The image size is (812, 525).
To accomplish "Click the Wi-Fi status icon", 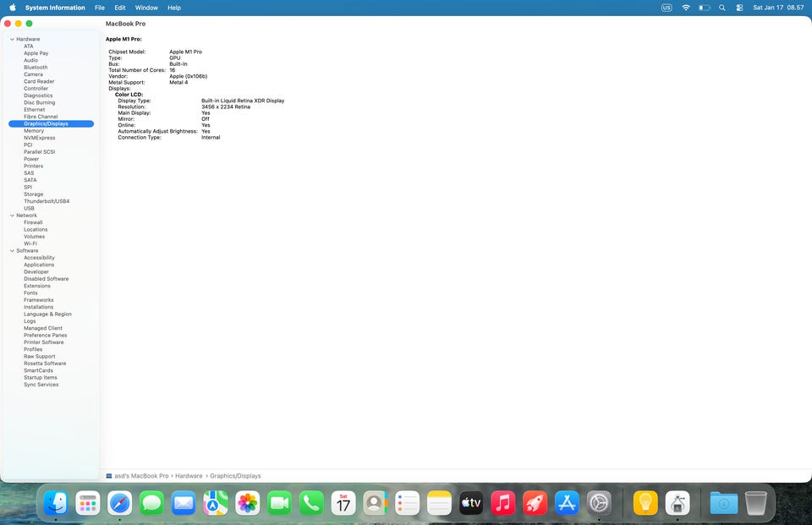I will click(686, 8).
